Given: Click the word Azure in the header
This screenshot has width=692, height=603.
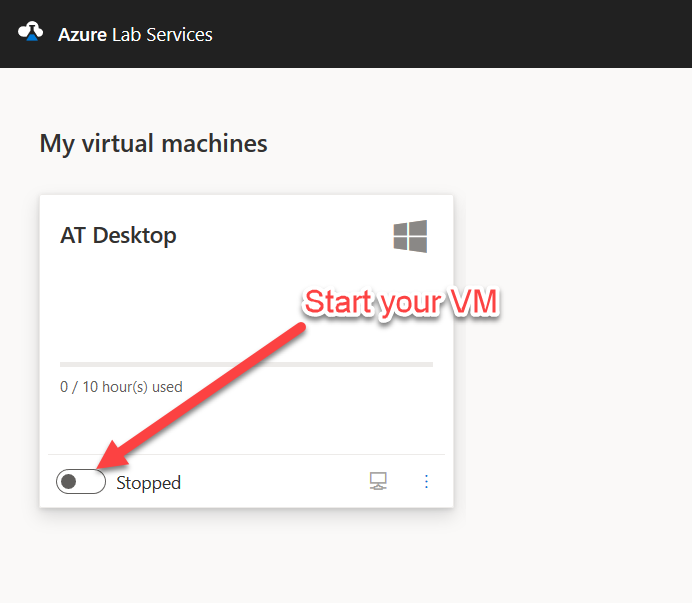Looking at the screenshot, I should [x=83, y=35].
